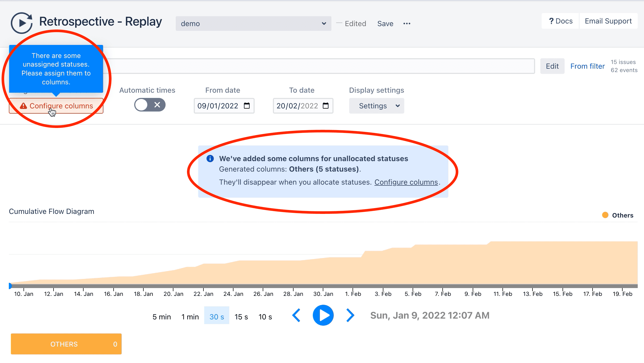The width and height of the screenshot is (644, 363).
Task: Click the Retrospective Replay icon
Action: click(x=21, y=21)
